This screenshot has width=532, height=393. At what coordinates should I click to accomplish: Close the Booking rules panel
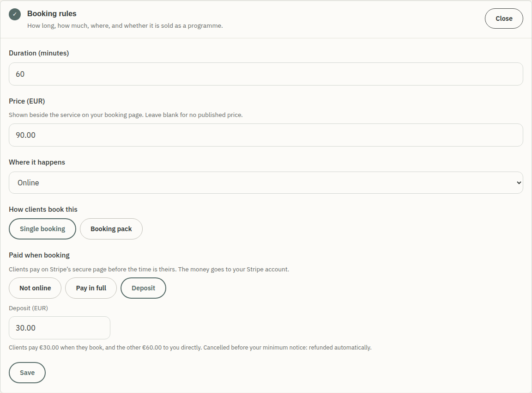tap(503, 18)
